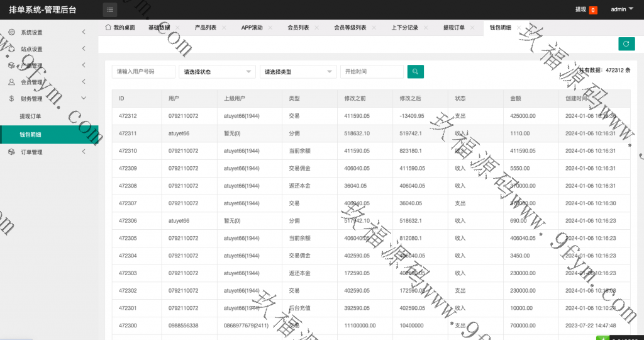The image size is (644, 340).
Task: Click the home icon on 我的桌面 tab
Action: 108,28
